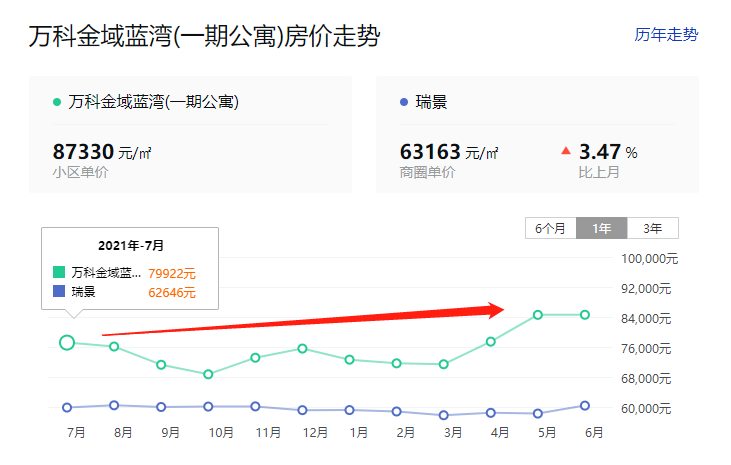Click the 62646元 tooltip value
The height and width of the screenshot is (465, 731).
(x=172, y=293)
